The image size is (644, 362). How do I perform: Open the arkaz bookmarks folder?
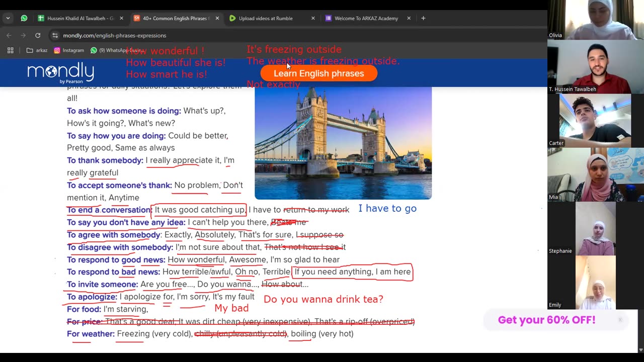37,50
